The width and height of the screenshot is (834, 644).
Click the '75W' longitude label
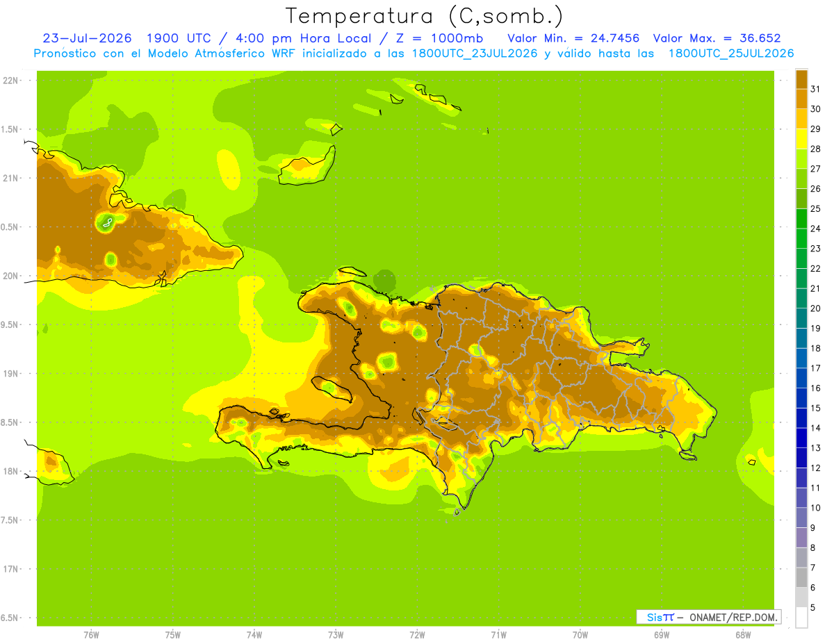(x=172, y=635)
